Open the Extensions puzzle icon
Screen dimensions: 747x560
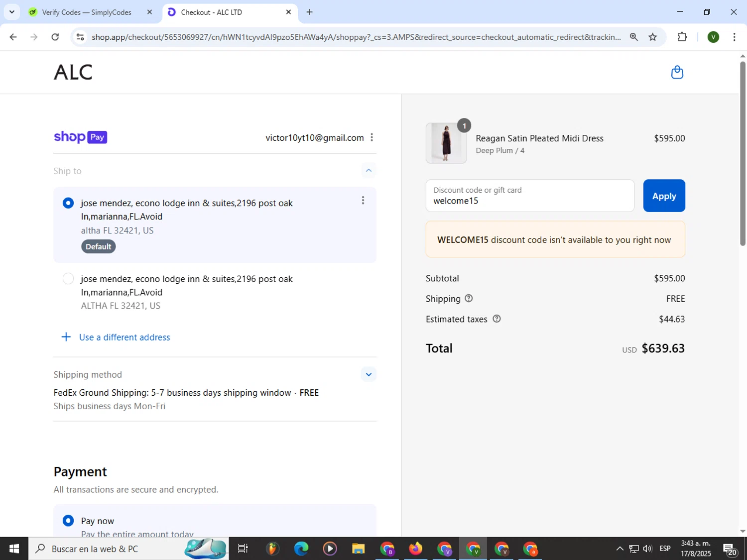[682, 37]
